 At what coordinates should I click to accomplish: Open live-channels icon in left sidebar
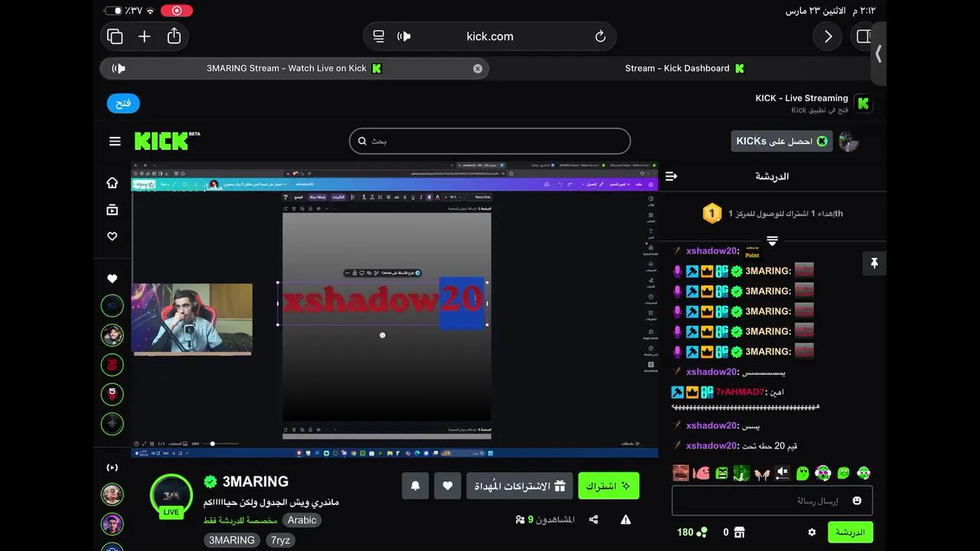pos(113,467)
